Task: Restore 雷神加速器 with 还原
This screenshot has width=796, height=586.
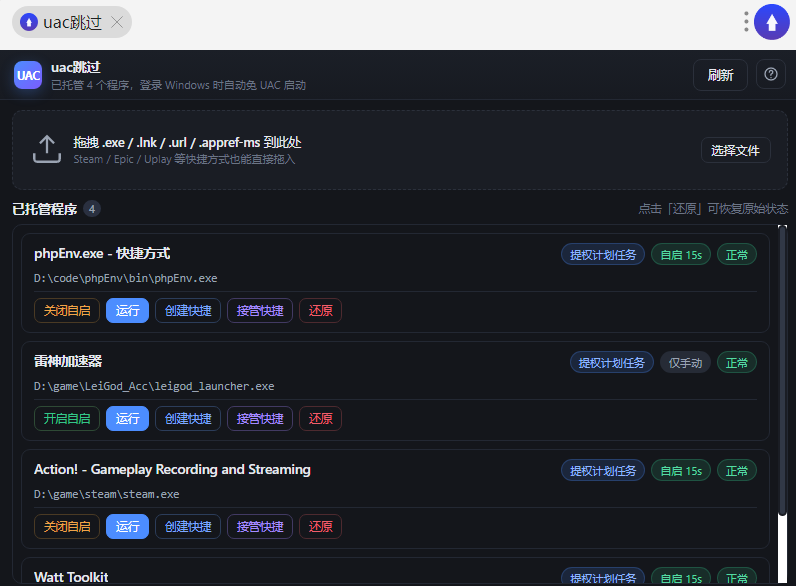Action: tap(320, 418)
